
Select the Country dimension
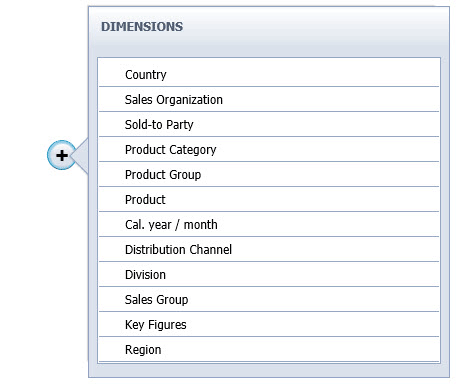tap(269, 74)
